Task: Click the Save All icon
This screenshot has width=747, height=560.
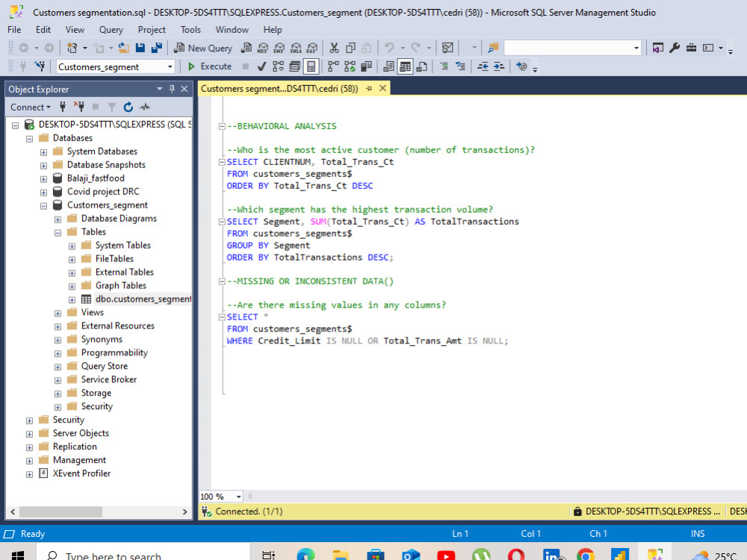Action: pyautogui.click(x=157, y=48)
